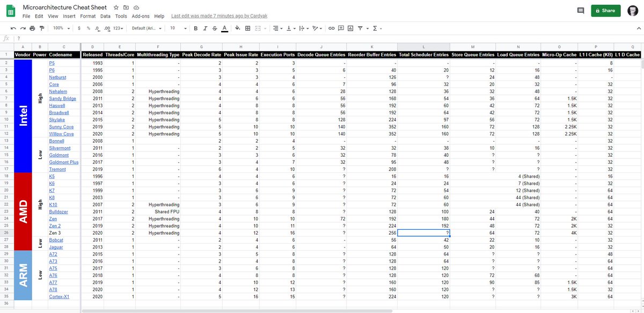Click the merge cells icon
Screen dimensions: 644x313
click(259, 28)
